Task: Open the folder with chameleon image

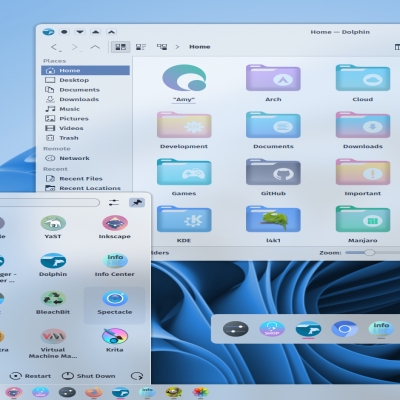Action: [x=273, y=219]
